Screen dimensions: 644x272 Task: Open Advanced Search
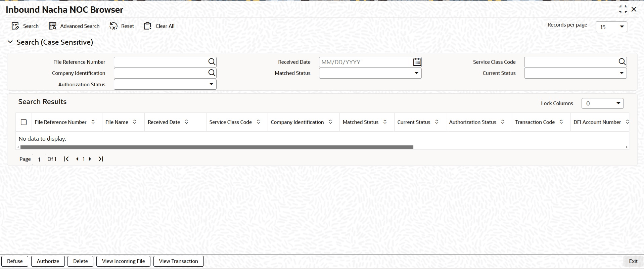(x=74, y=26)
